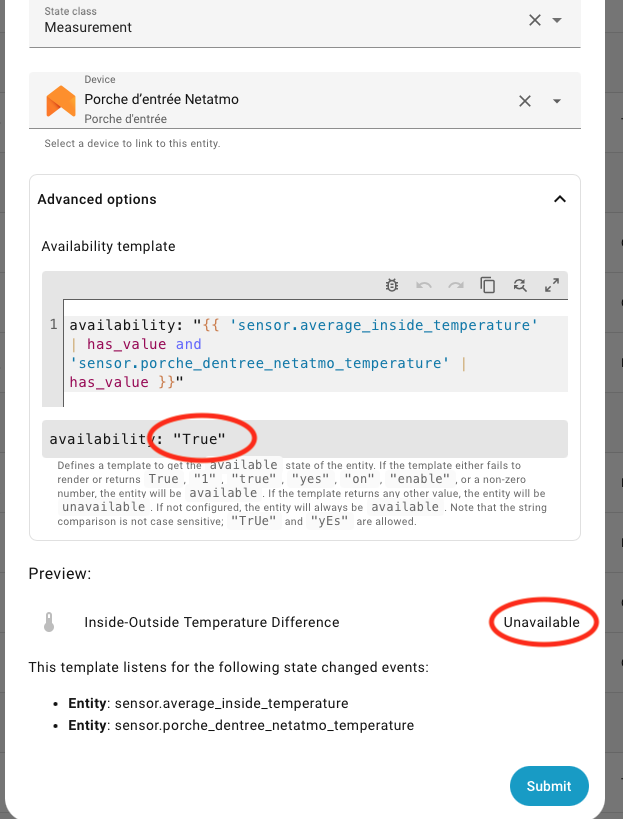
Task: Expand the code editor to fullscreen
Action: tap(551, 285)
